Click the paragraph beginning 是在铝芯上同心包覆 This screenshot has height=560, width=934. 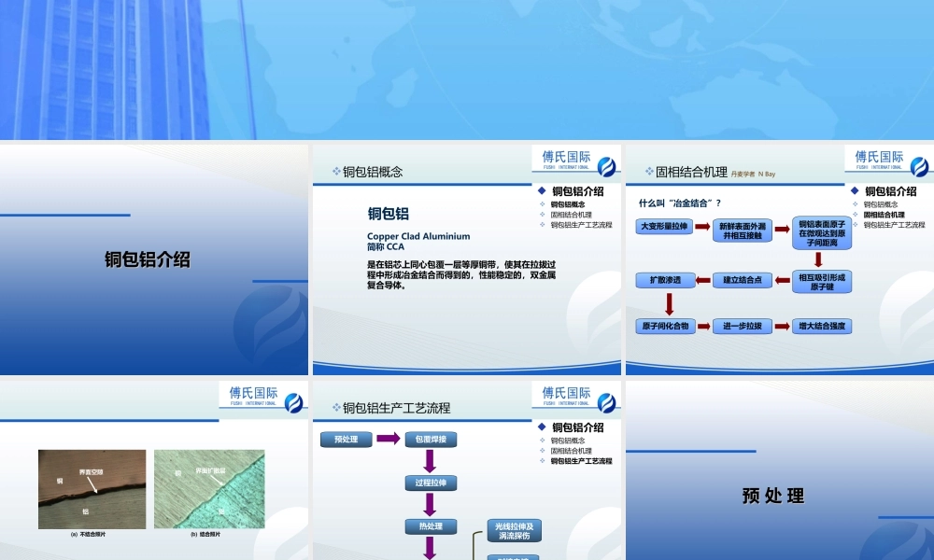[x=461, y=275]
